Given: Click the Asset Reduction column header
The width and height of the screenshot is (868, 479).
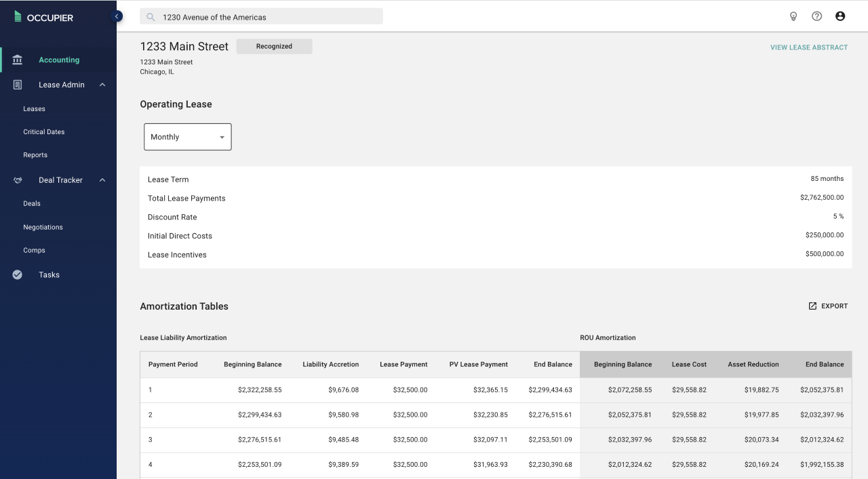Looking at the screenshot, I should click(x=753, y=365).
